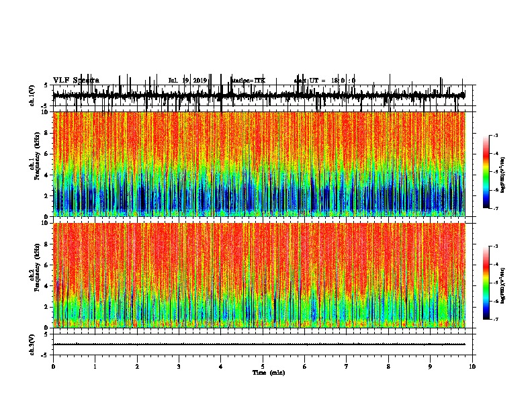
Task: Click the 8 kHz tick on ch.1 axis
Action: point(46,133)
